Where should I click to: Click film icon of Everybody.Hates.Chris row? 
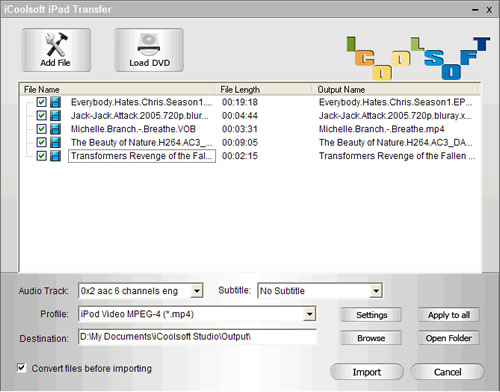click(x=55, y=102)
